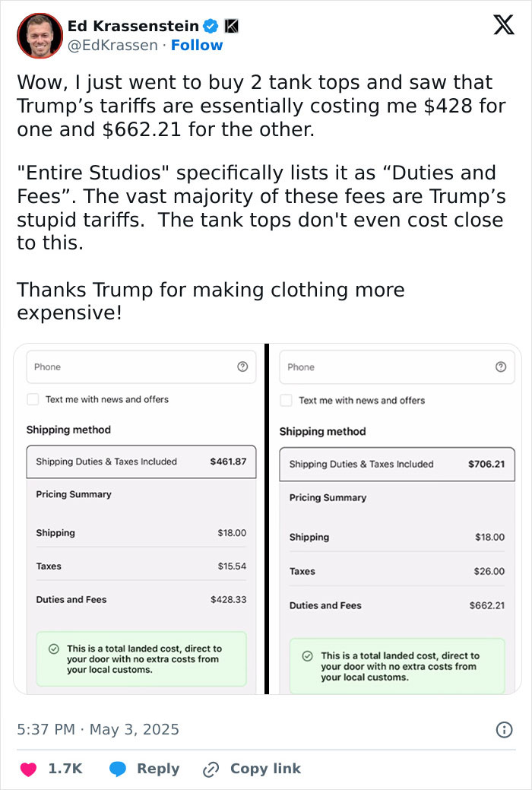The image size is (532, 790).
Task: Click the Follow button
Action: (x=198, y=45)
